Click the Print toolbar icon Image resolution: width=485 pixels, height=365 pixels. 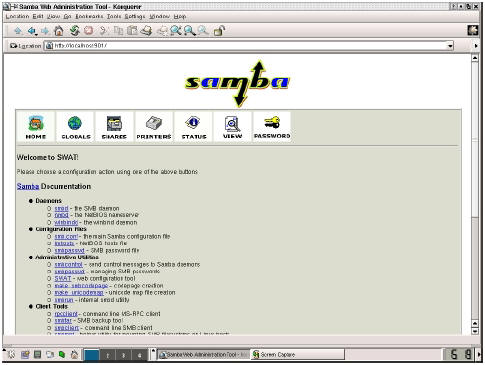[x=146, y=31]
